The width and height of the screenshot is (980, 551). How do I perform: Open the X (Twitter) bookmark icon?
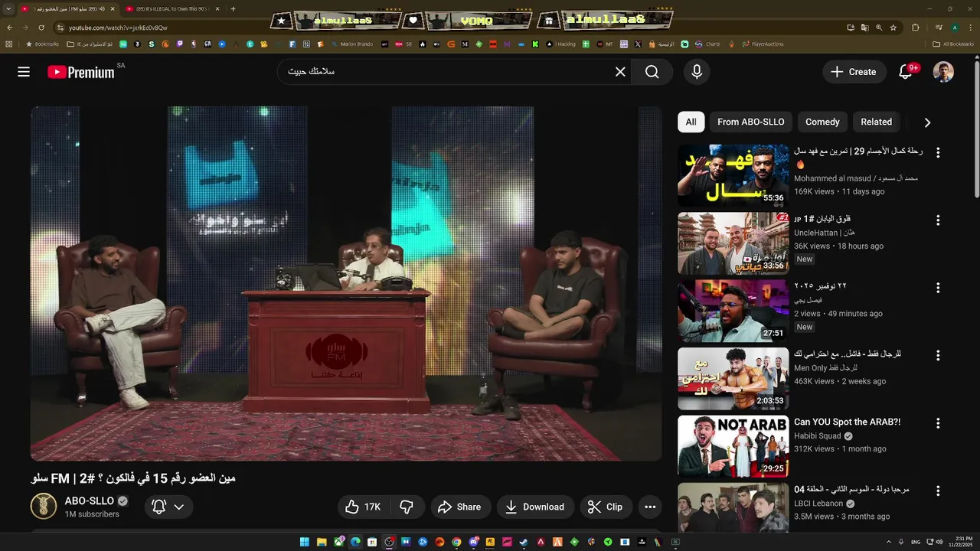[x=638, y=44]
